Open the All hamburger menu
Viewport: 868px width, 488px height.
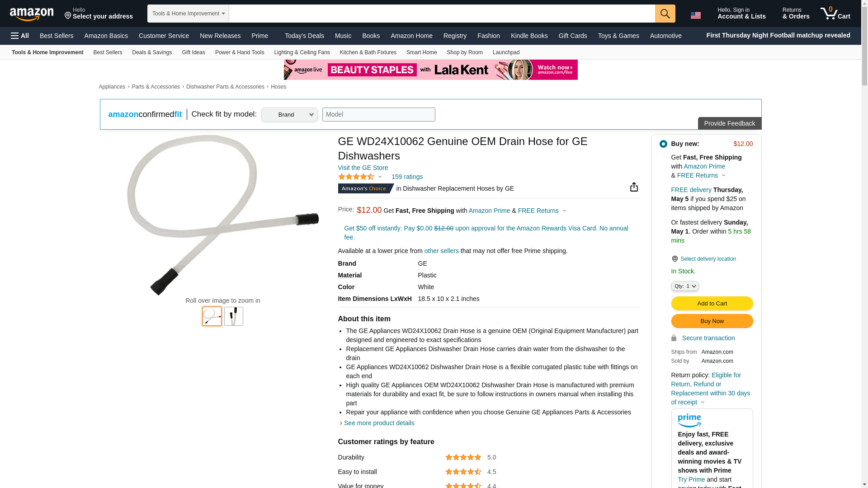(x=20, y=36)
